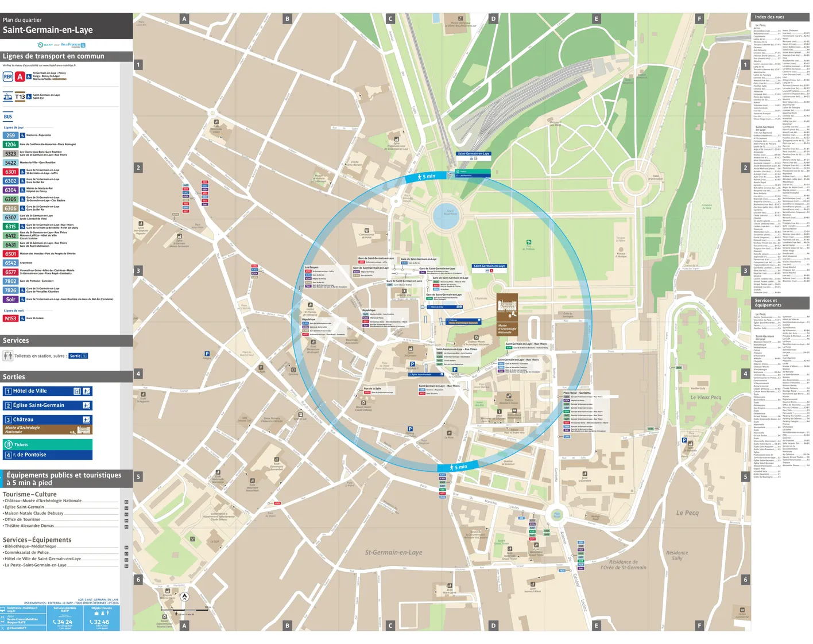Click the "Plan du quartier" title text

(22, 20)
